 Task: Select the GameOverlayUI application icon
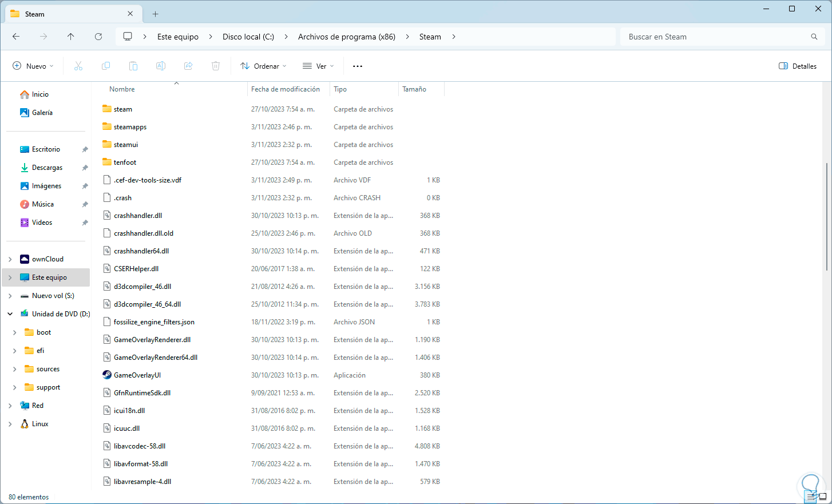107,375
